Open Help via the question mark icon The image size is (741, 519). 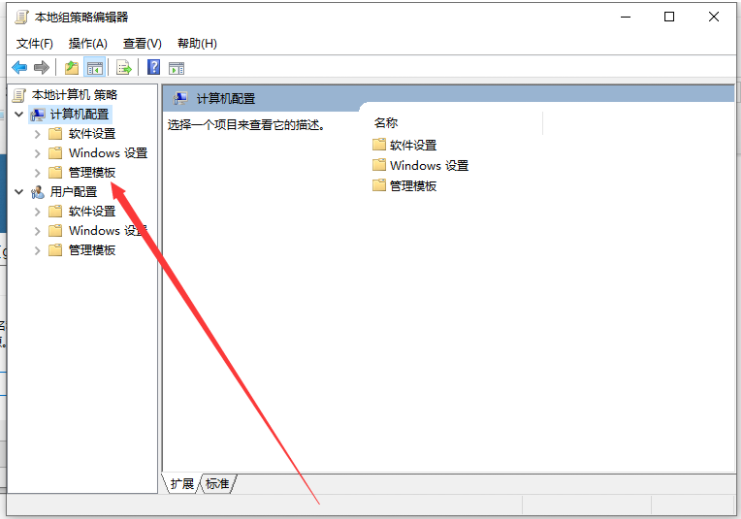click(x=154, y=67)
